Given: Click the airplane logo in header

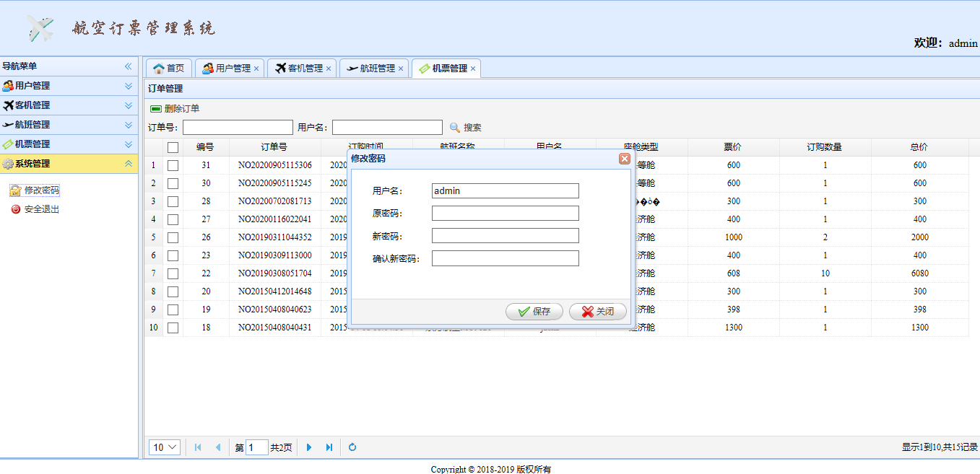Looking at the screenshot, I should click(41, 28).
